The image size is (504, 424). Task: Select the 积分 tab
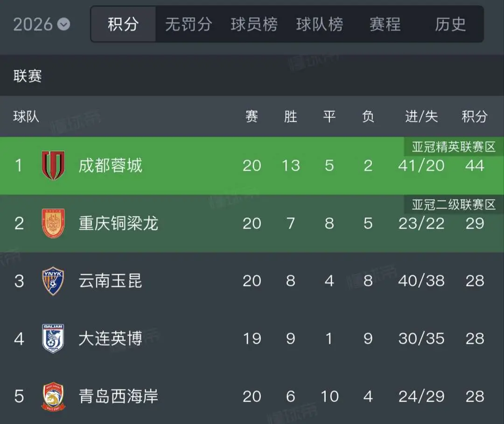123,24
